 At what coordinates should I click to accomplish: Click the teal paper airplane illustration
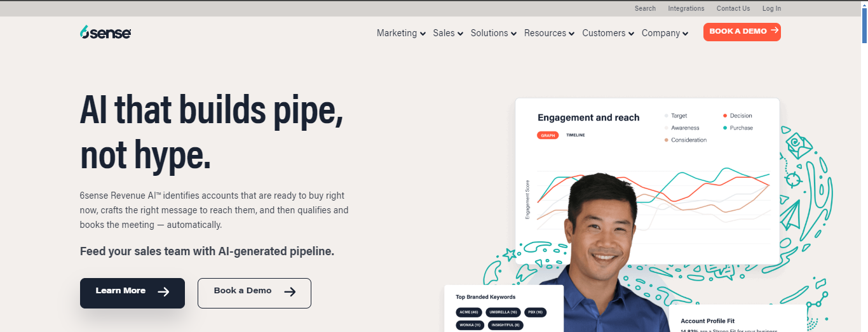pos(791,214)
